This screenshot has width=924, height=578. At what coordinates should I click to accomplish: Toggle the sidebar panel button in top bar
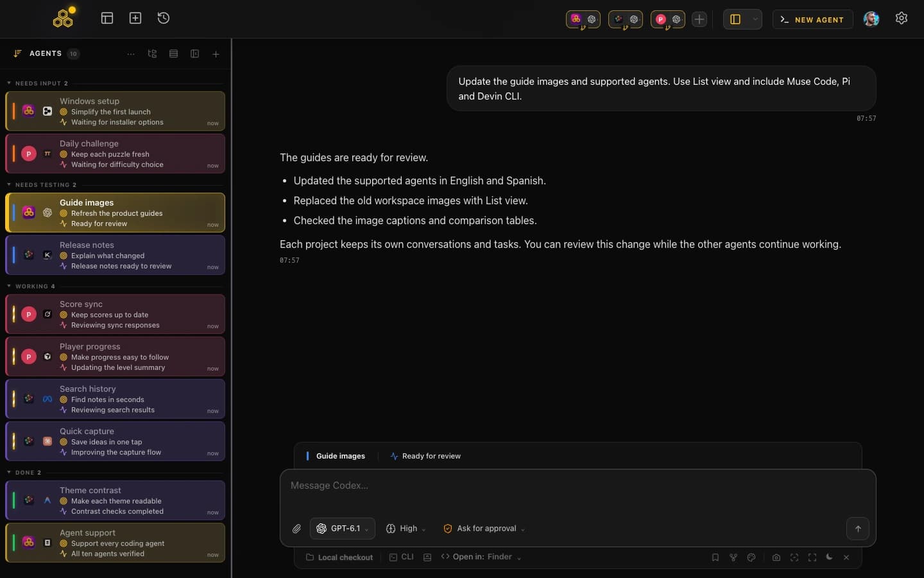735,19
